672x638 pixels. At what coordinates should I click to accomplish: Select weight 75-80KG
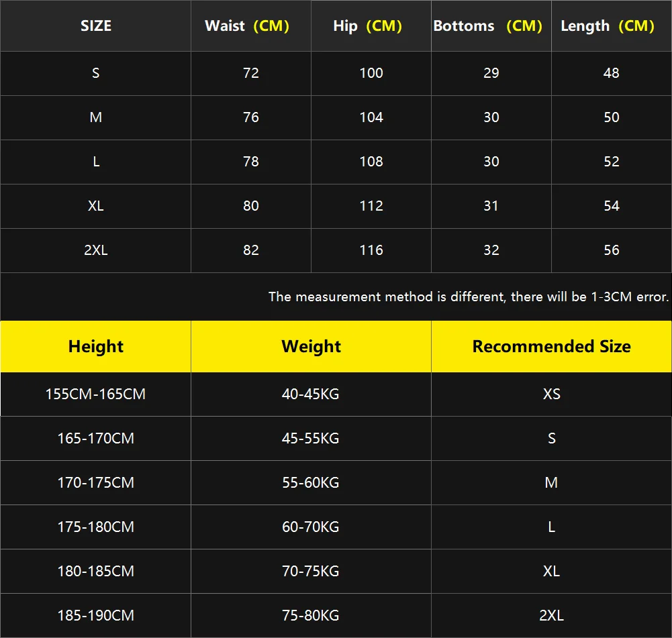click(311, 616)
